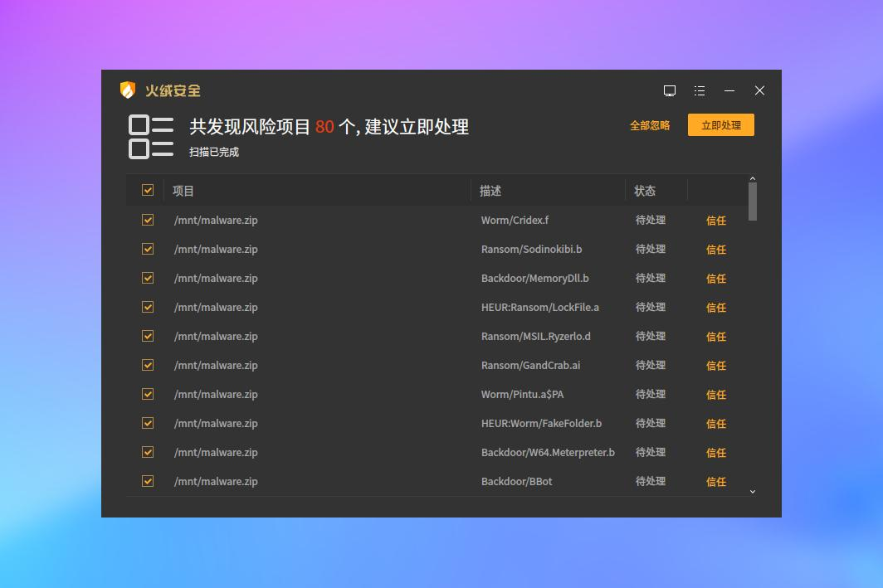The height and width of the screenshot is (588, 883).
Task: Click the 火绒安全 title text
Action: (x=173, y=90)
